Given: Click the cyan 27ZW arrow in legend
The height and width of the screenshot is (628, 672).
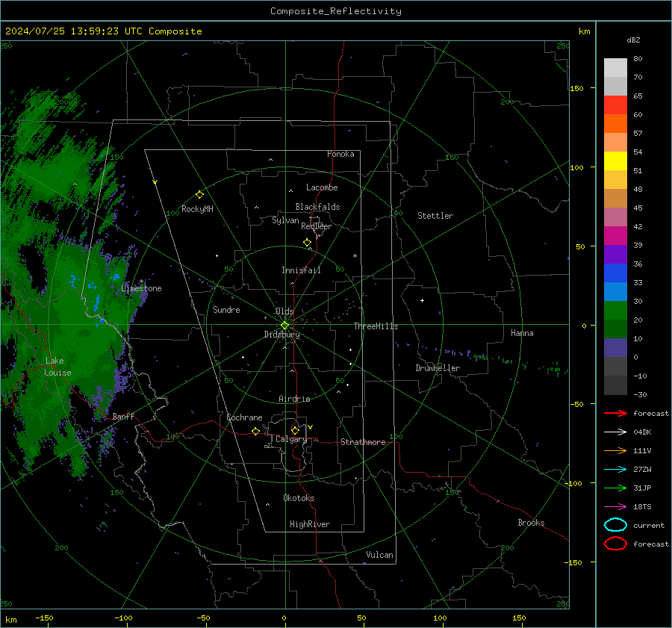Looking at the screenshot, I should click(x=615, y=470).
